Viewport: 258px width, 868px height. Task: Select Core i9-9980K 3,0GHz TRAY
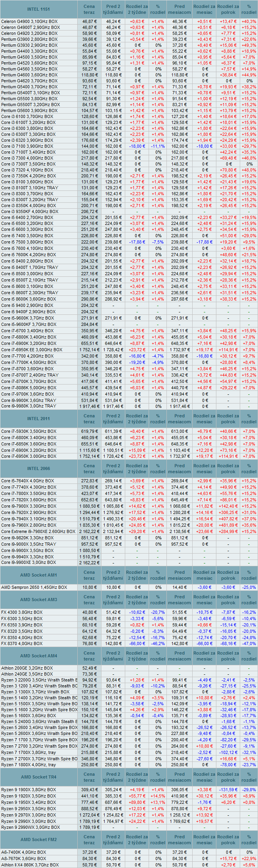(29, 406)
